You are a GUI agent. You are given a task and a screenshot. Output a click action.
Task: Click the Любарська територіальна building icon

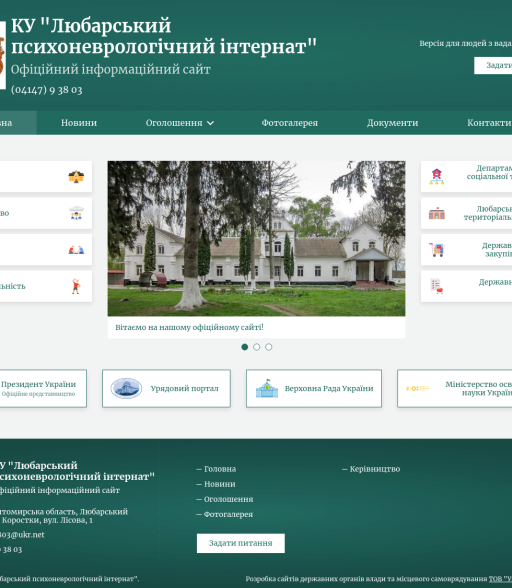point(437,213)
